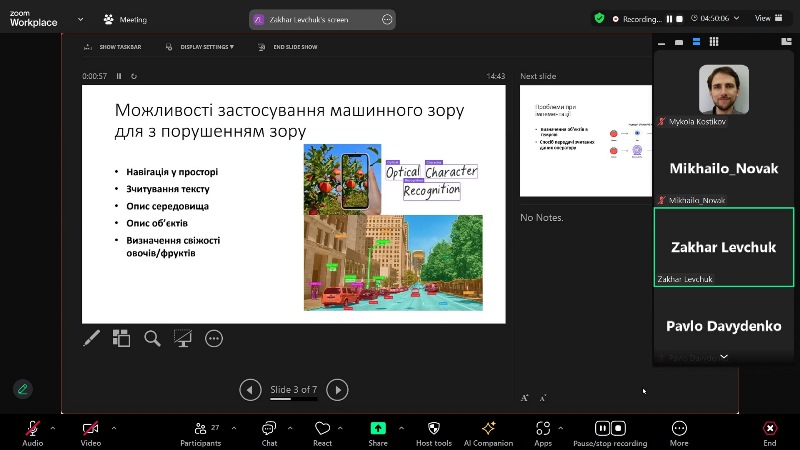Click End Slide Show
Viewport: 800px width, 450px height.
point(288,47)
